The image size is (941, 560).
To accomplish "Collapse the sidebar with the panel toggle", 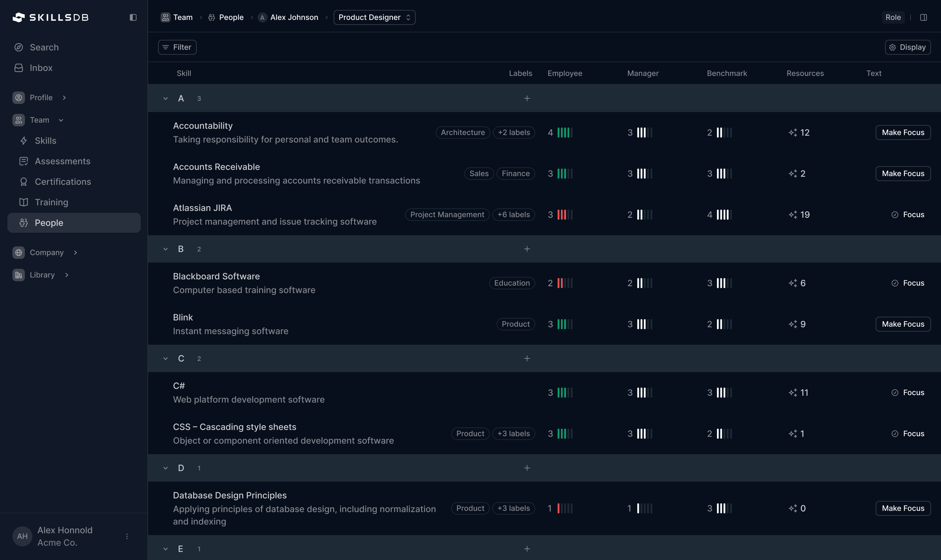I will point(133,17).
